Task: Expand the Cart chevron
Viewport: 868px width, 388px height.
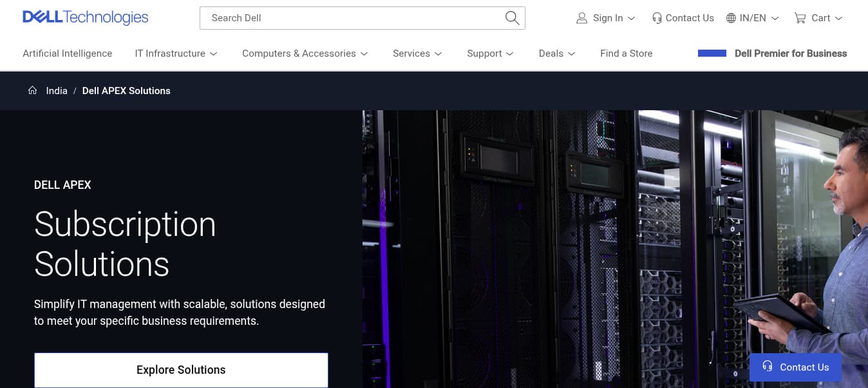Action: point(838,18)
